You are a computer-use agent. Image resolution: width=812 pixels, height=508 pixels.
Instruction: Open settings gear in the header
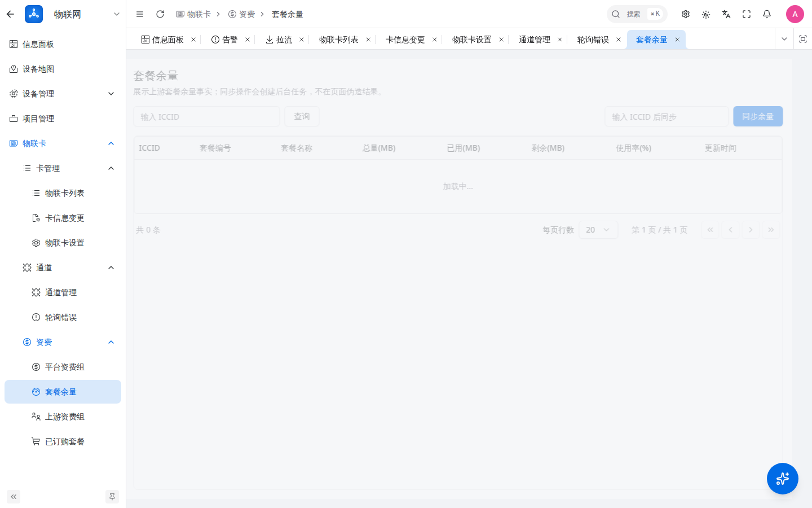[686, 14]
